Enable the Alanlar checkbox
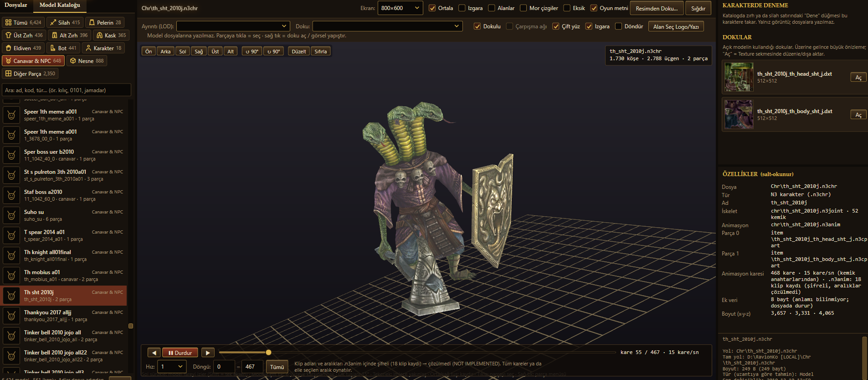Image resolution: width=868 pixels, height=380 pixels. point(492,8)
